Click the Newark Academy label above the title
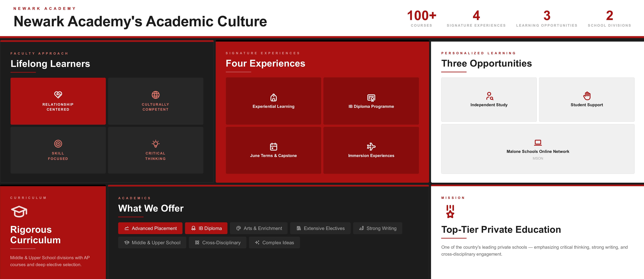 [x=45, y=9]
